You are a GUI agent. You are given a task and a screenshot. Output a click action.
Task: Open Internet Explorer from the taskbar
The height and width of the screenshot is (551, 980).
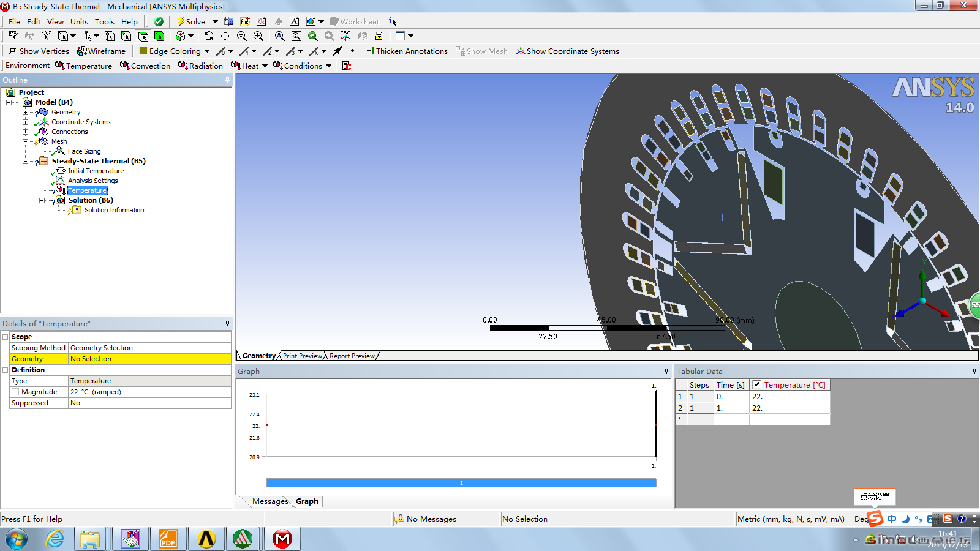coord(55,539)
